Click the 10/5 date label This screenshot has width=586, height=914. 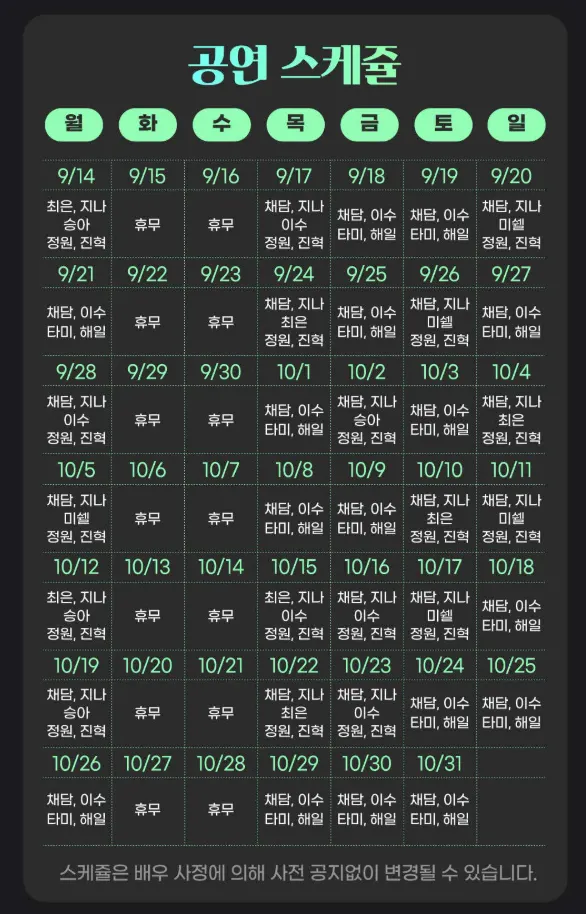click(x=76, y=469)
